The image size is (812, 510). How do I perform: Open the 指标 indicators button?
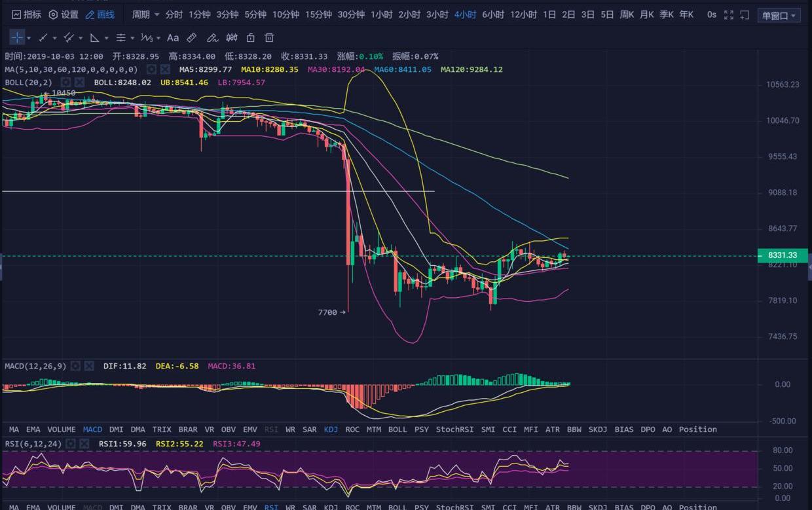click(26, 14)
